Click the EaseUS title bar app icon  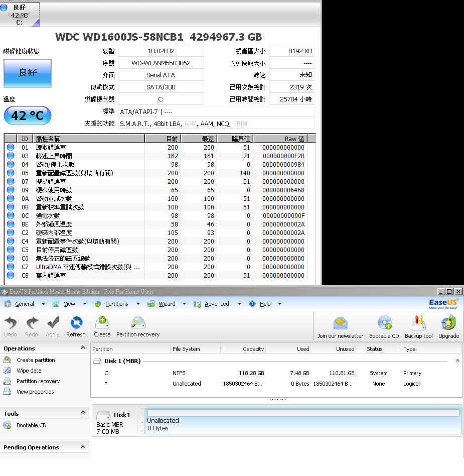pos(4,292)
